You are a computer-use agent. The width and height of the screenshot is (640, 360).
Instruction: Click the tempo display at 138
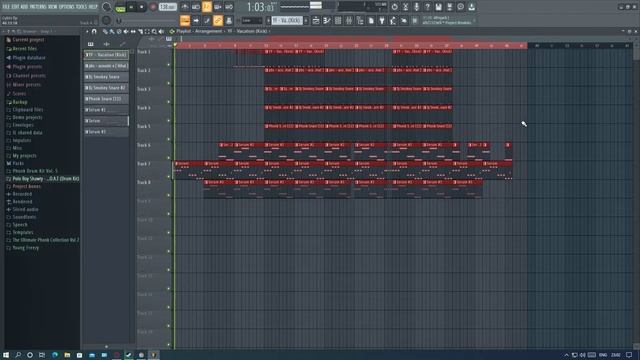click(167, 7)
